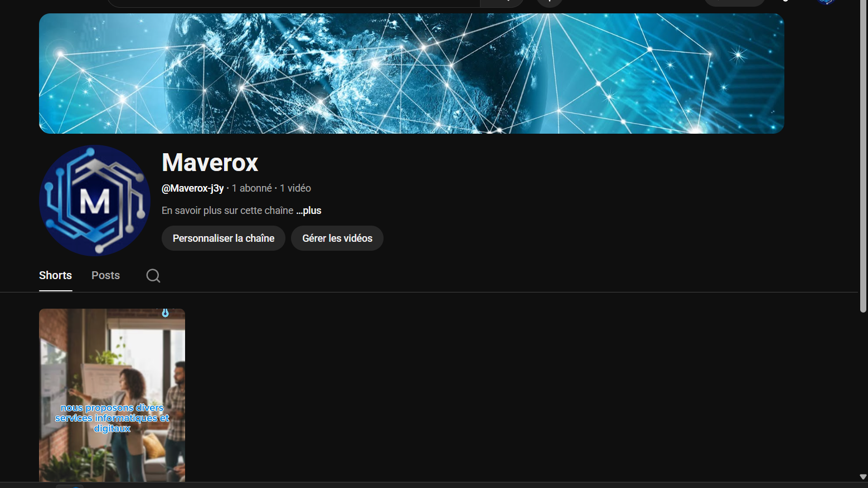Grab the vertical page scrollbar thumb
Image resolution: width=868 pixels, height=488 pixels.
click(x=863, y=156)
